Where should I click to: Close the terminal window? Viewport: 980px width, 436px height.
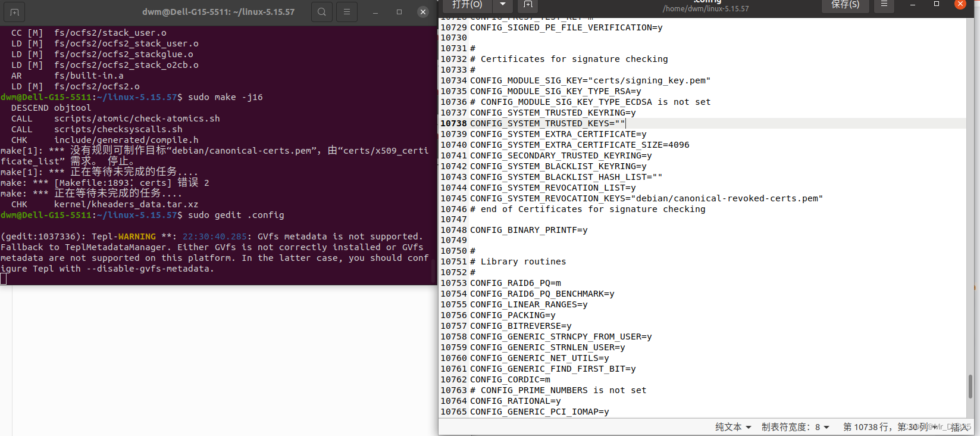click(x=423, y=12)
